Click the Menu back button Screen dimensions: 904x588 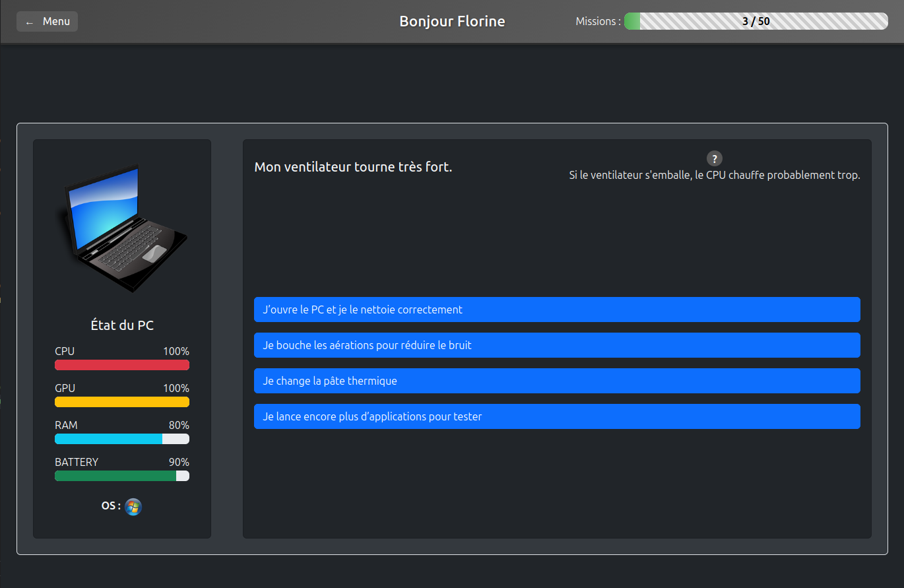click(48, 22)
